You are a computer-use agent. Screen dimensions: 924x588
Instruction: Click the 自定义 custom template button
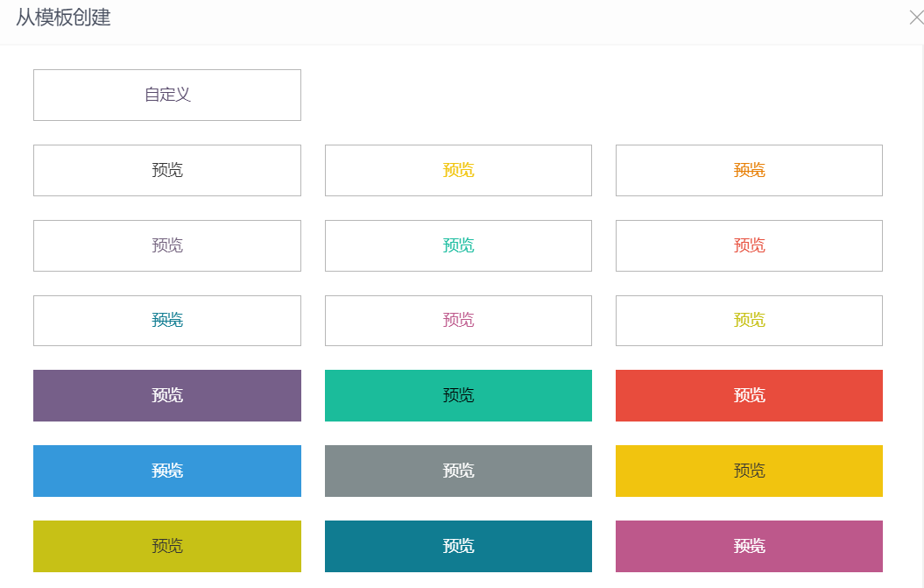[x=167, y=95]
